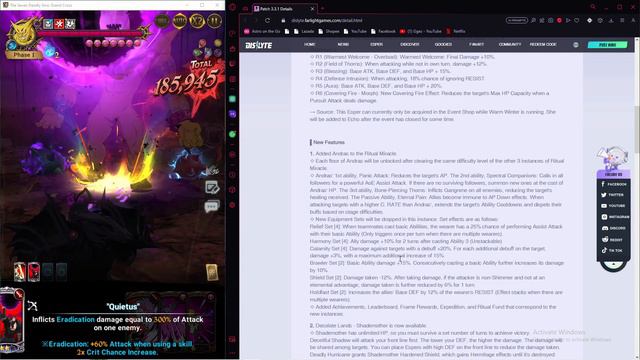Open Dislyte YouTube social link

click(613, 206)
